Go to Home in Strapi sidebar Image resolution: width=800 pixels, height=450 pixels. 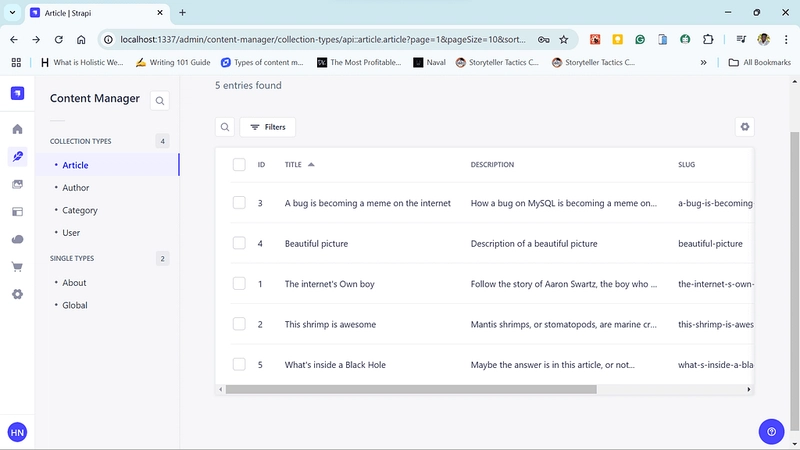point(17,129)
